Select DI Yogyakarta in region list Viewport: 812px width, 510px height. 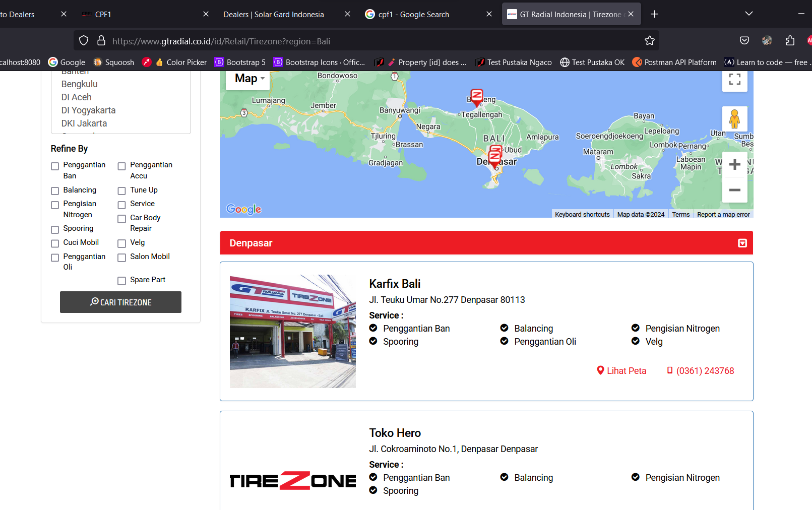(88, 110)
